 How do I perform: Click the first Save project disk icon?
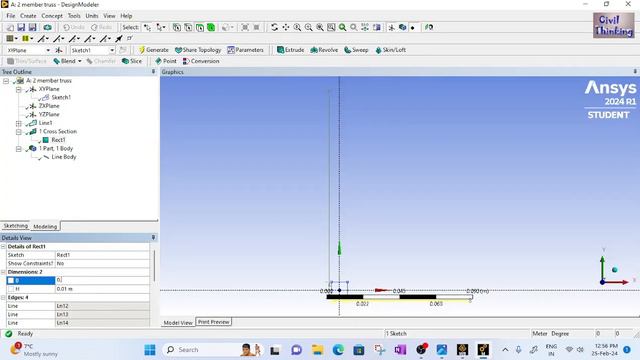pyautogui.click(x=21, y=27)
